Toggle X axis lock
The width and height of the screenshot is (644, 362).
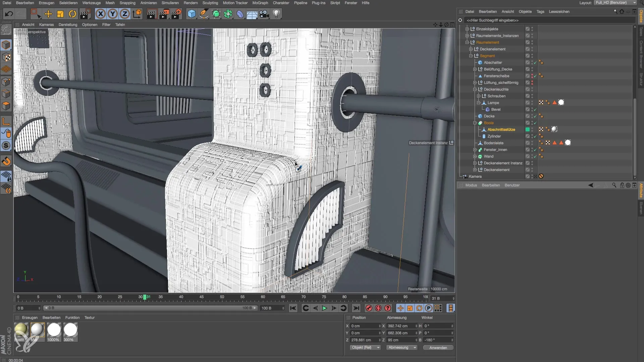click(100, 14)
